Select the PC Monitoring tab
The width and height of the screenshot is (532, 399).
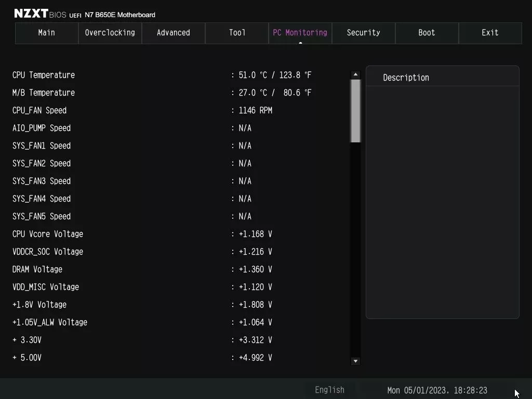point(300,33)
